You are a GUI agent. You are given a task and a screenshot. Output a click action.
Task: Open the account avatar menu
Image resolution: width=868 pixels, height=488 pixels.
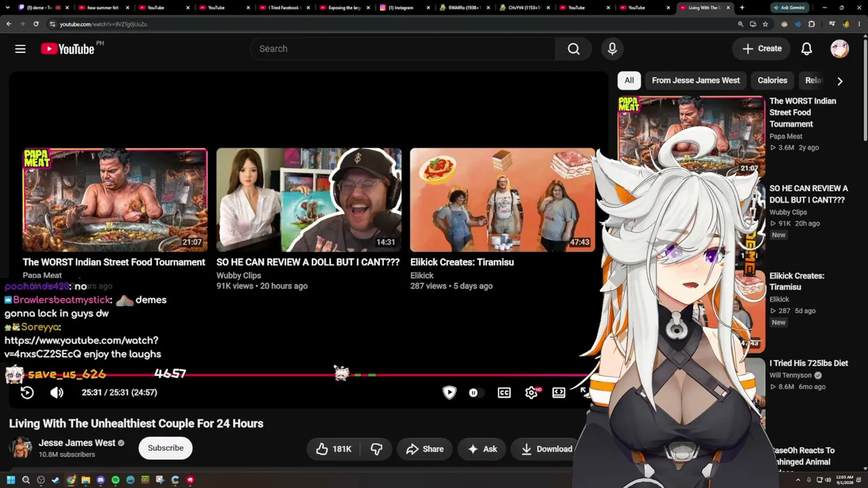(x=840, y=49)
